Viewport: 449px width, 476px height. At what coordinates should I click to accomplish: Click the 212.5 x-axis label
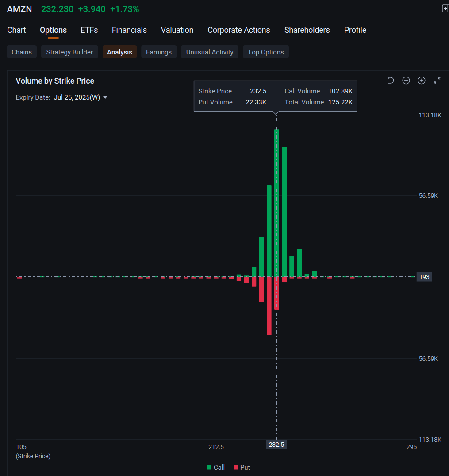click(216, 447)
